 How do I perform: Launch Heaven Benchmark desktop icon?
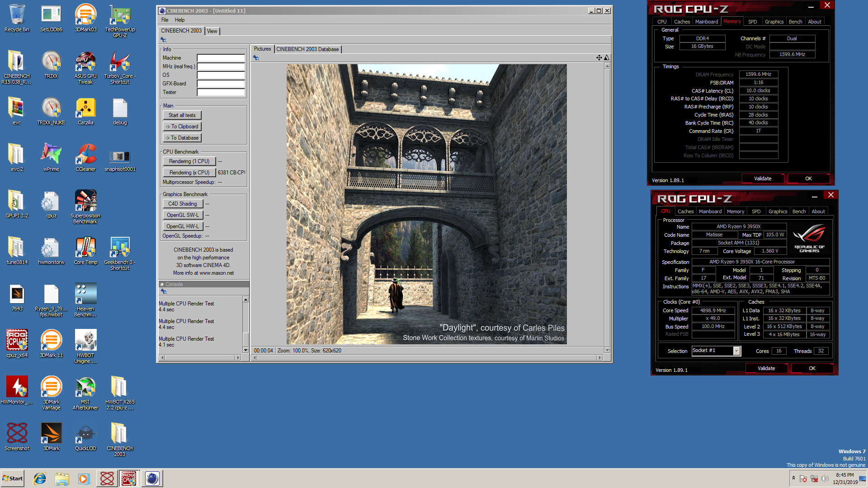pyautogui.click(x=85, y=300)
